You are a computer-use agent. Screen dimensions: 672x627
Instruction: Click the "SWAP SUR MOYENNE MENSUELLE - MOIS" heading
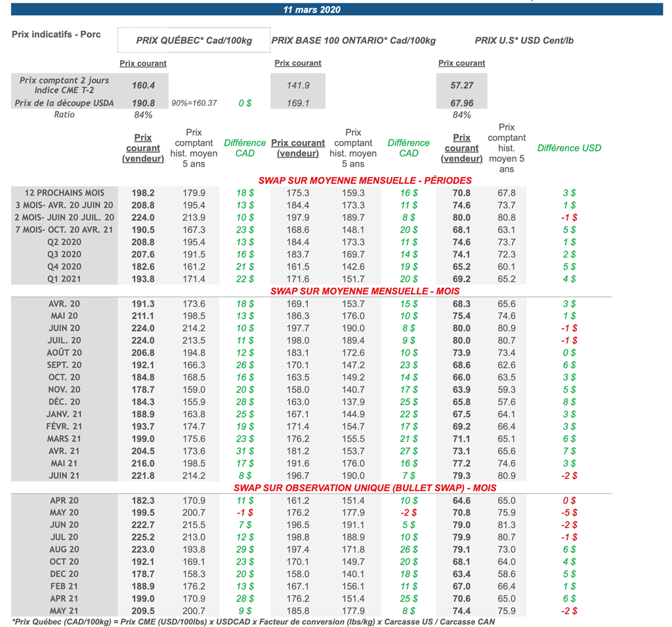(x=365, y=291)
